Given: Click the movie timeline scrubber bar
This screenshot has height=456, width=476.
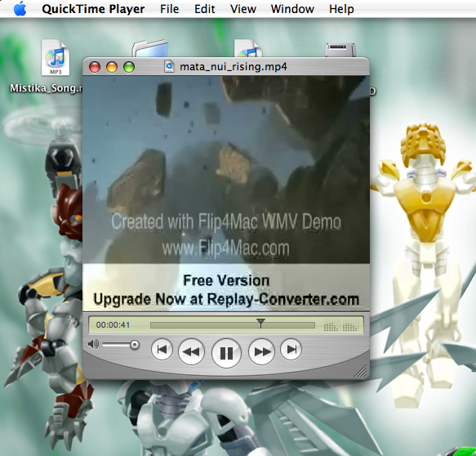Looking at the screenshot, I should click(233, 326).
